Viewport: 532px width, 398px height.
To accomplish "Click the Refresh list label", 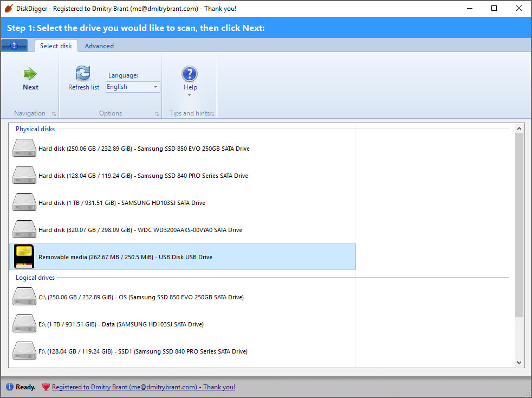I will coord(84,87).
